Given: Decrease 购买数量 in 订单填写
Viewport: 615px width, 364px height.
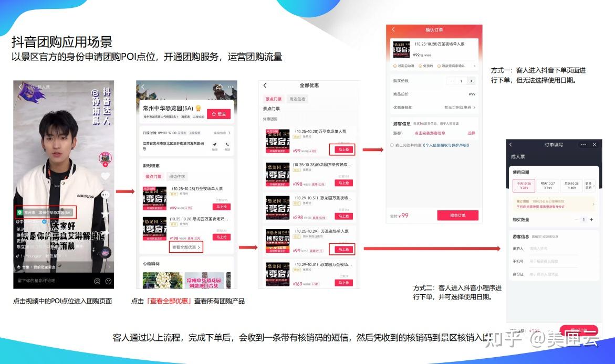Looking at the screenshot, I should pos(576,220).
